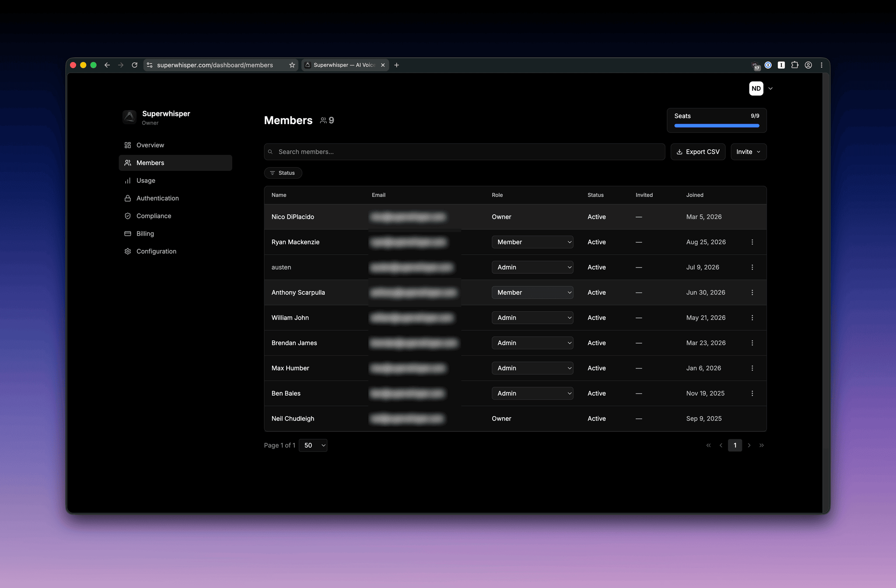
Task: Open Compliance in the sidebar
Action: pyautogui.click(x=175, y=216)
